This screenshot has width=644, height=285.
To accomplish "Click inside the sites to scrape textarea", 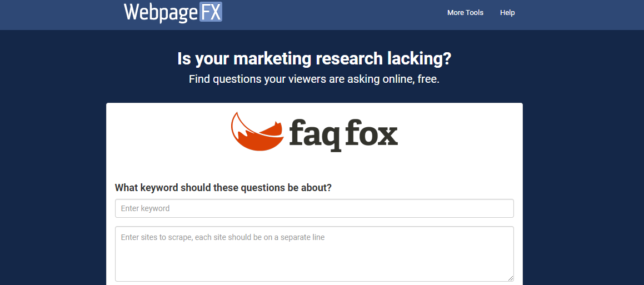I will pos(314,254).
